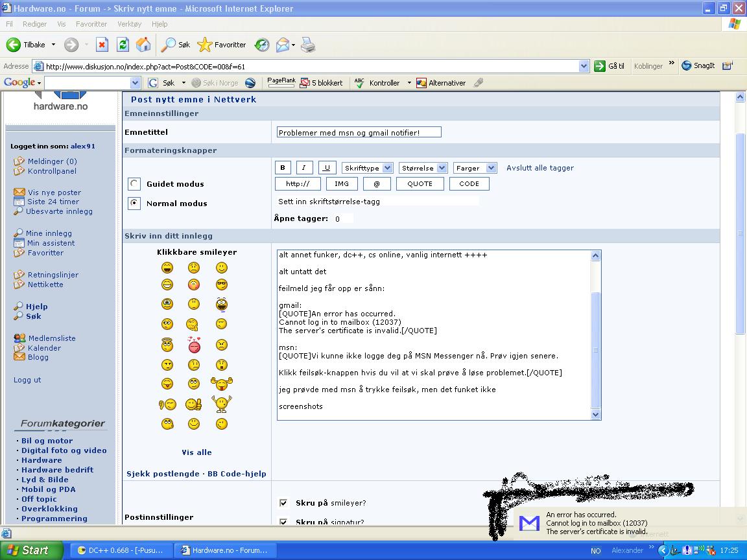
Task: Click the PageRank indicator
Action: click(281, 82)
